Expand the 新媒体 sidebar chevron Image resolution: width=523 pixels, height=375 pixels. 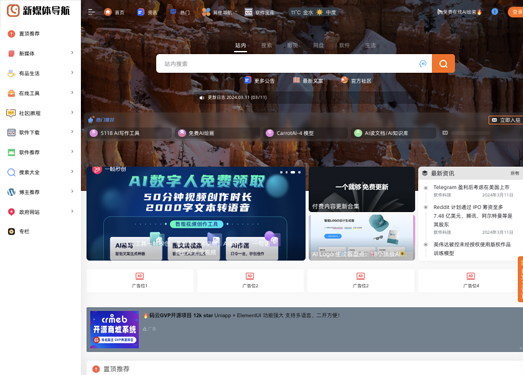click(x=72, y=53)
